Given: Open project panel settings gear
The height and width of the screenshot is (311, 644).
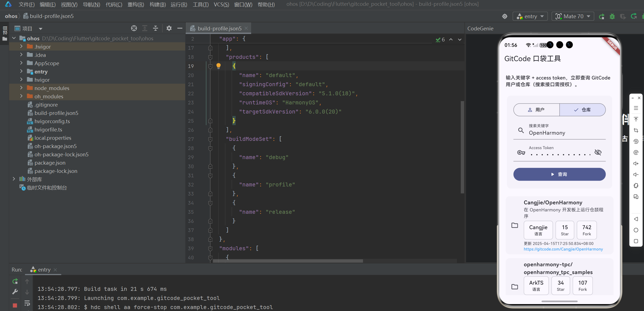Looking at the screenshot, I should (x=169, y=28).
